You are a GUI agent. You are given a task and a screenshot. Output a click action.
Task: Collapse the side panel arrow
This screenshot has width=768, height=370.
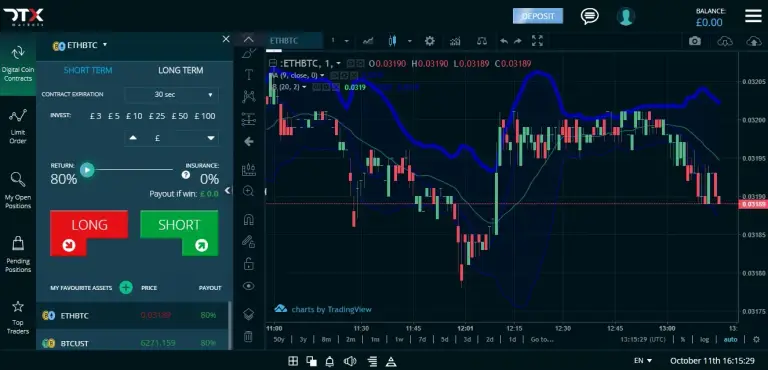[x=227, y=190]
